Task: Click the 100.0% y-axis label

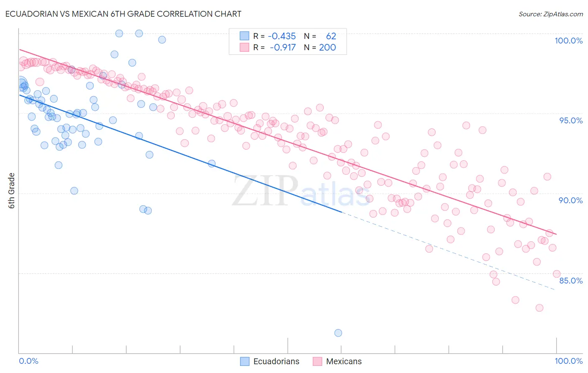Action: pos(568,41)
